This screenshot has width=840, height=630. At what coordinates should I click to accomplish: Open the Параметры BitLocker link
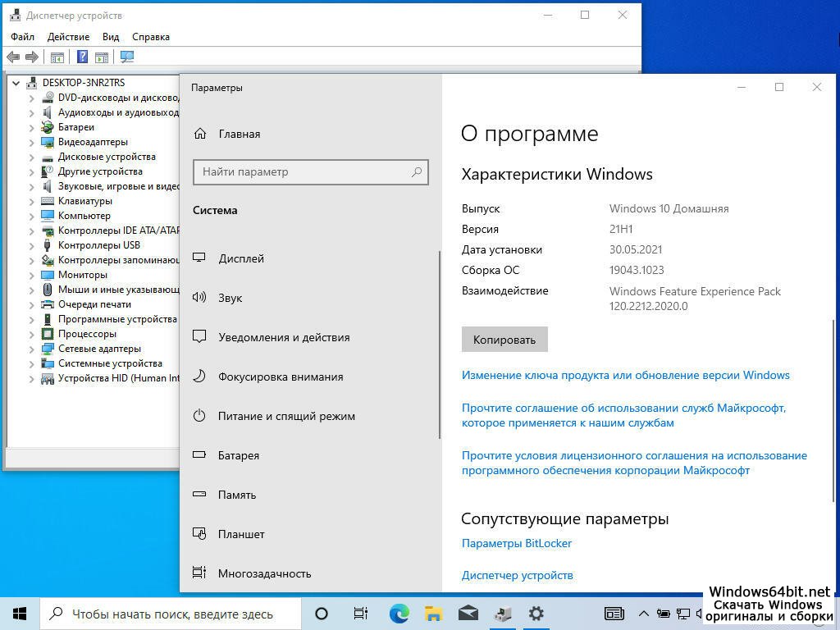516,543
